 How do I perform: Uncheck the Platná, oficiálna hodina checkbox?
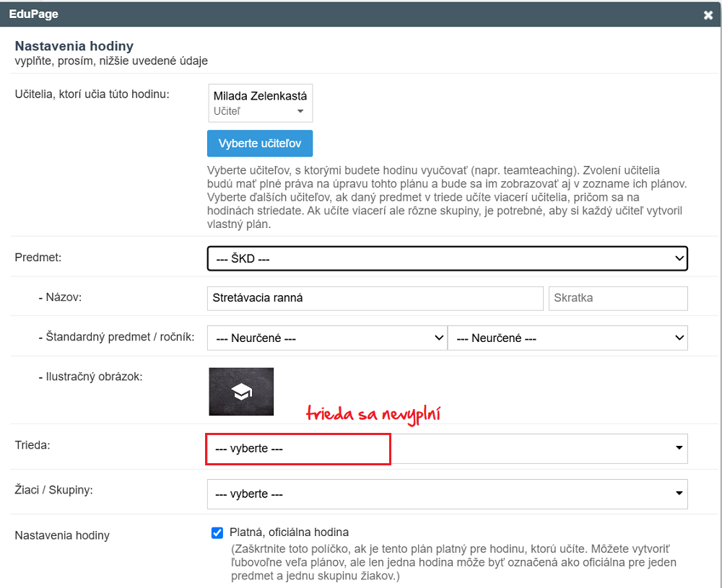(217, 533)
